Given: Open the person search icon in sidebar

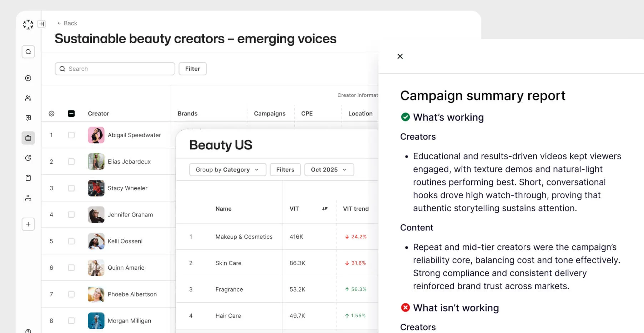Looking at the screenshot, I should click(x=28, y=198).
